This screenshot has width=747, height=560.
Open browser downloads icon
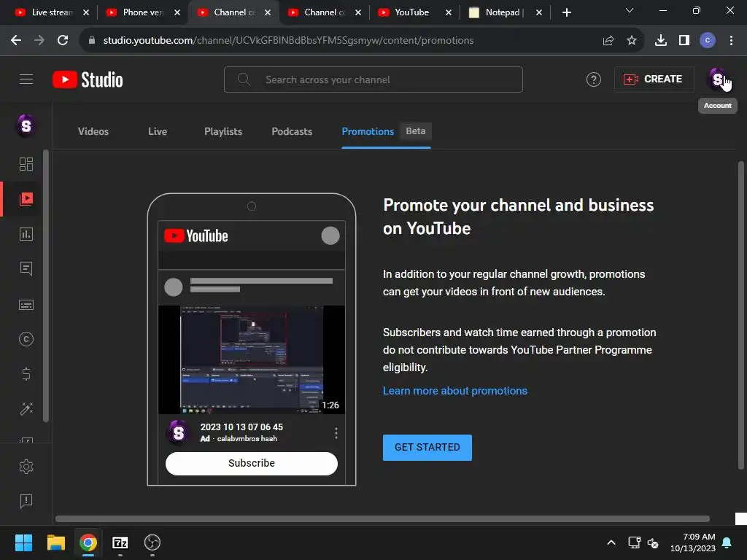(x=661, y=41)
